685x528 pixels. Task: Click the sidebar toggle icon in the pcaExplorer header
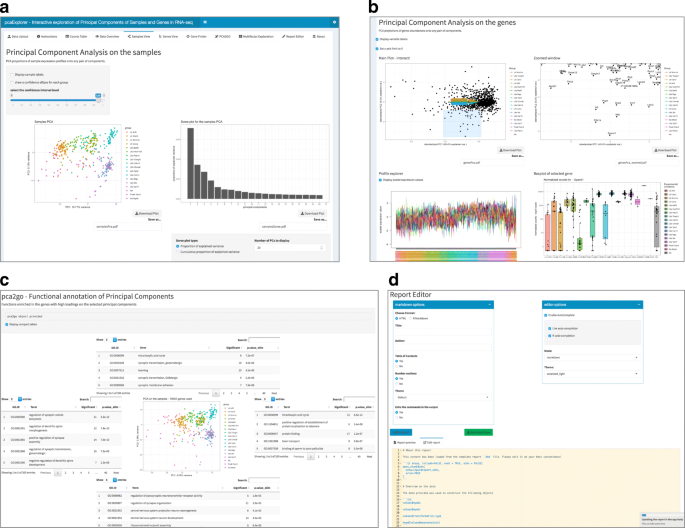(205, 22)
